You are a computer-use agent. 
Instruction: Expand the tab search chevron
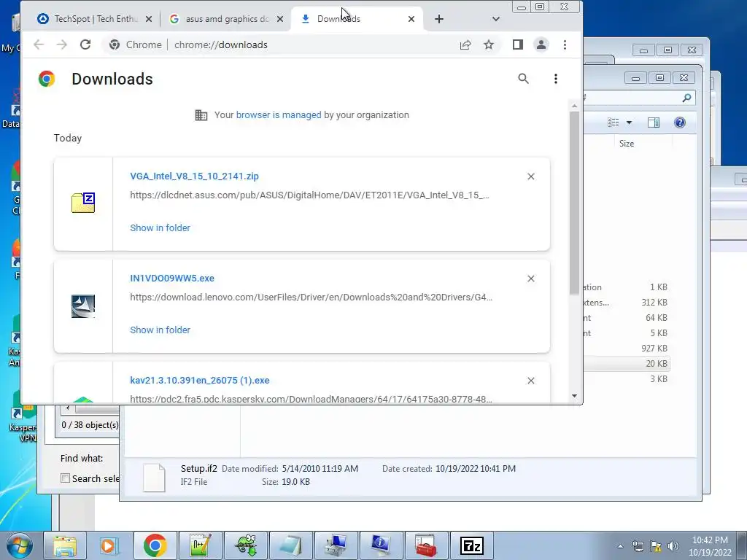(496, 19)
